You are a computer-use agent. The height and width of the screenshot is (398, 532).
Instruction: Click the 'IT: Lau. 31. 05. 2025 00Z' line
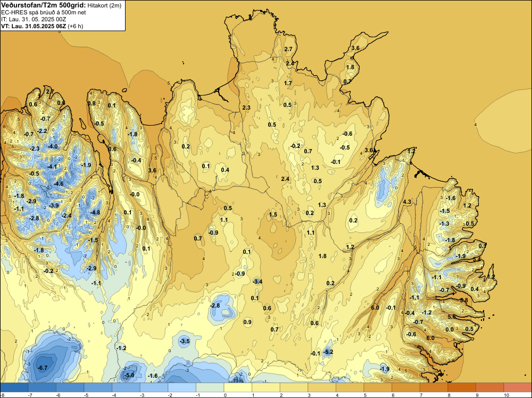pyautogui.click(x=34, y=19)
